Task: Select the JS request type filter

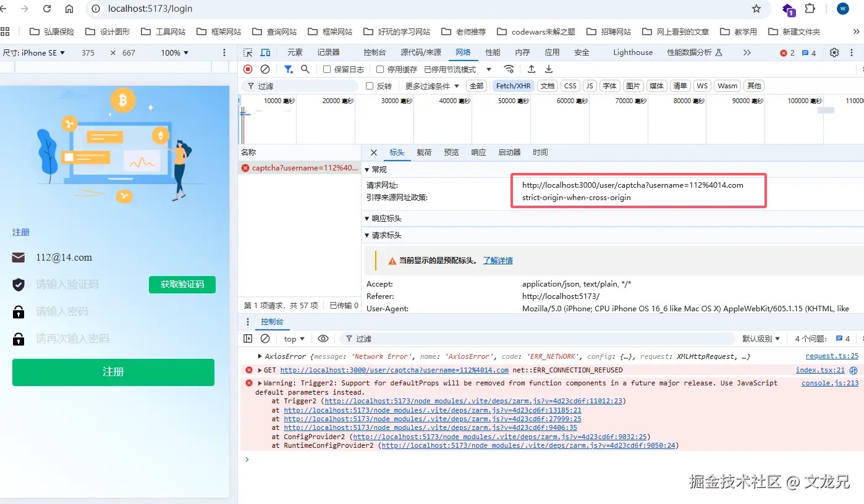Action: (590, 86)
